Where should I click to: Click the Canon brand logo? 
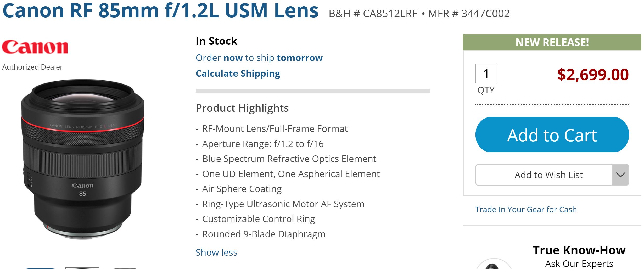(x=35, y=47)
